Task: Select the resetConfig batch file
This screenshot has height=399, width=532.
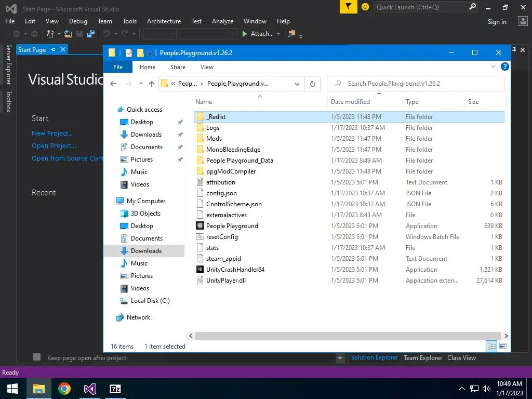Action: pyautogui.click(x=222, y=236)
